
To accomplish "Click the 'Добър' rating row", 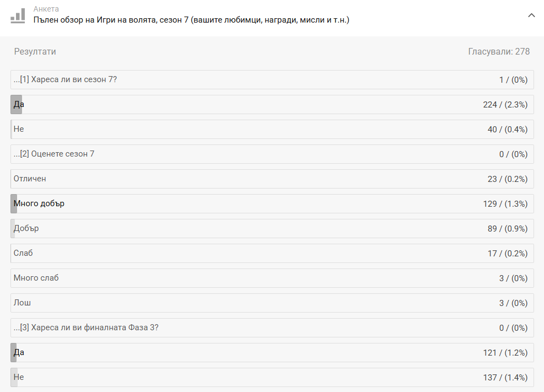I will coord(272,229).
